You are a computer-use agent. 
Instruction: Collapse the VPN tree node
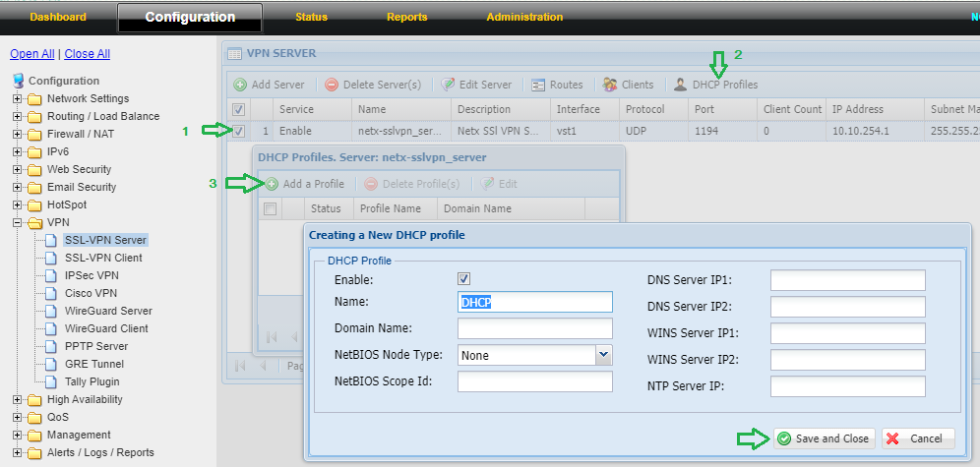click(x=17, y=222)
